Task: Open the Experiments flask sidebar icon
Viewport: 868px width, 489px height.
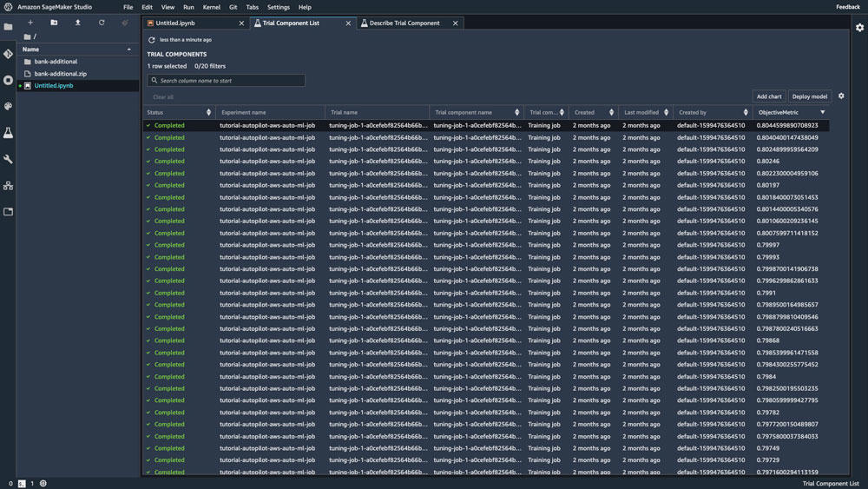Action: pyautogui.click(x=9, y=133)
